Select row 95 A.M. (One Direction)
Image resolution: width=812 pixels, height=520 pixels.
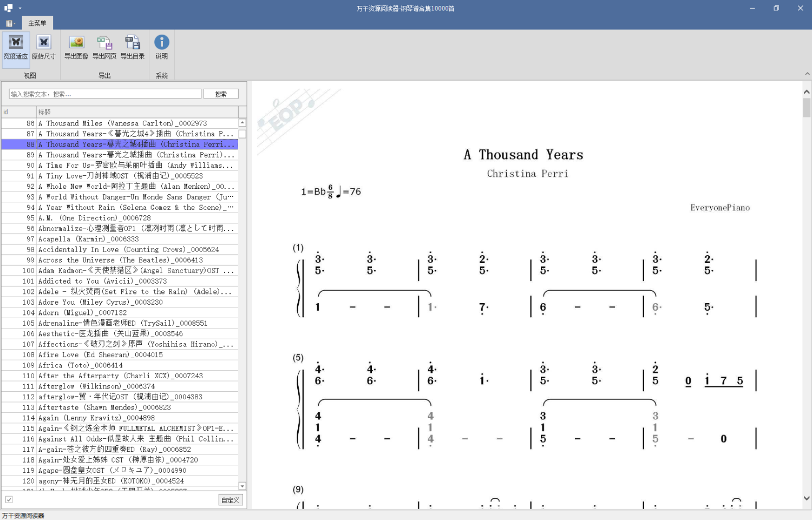pos(120,218)
